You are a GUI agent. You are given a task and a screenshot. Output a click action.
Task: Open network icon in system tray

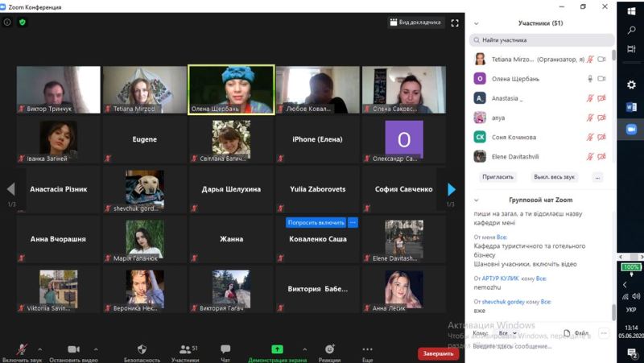[625, 296]
